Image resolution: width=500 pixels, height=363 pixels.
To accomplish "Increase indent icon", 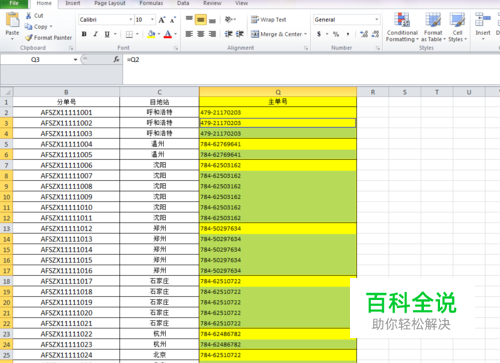I will [240, 34].
